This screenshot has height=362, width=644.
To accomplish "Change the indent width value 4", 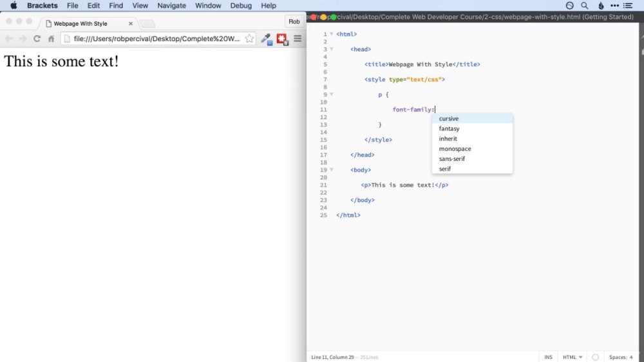I will (x=631, y=357).
